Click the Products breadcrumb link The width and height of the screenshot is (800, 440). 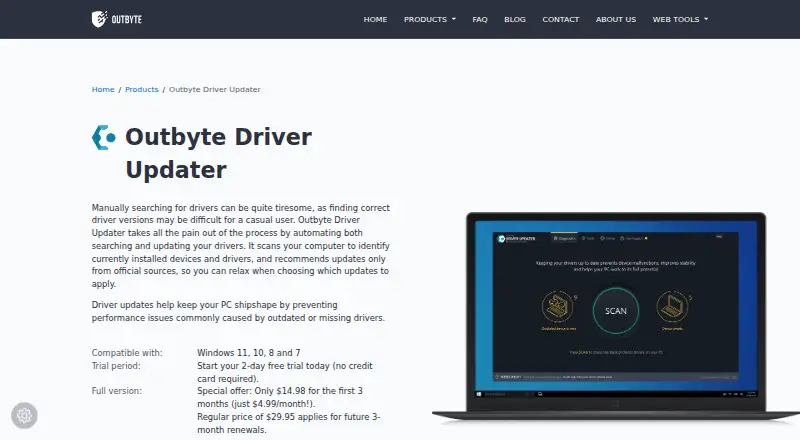[x=141, y=89]
